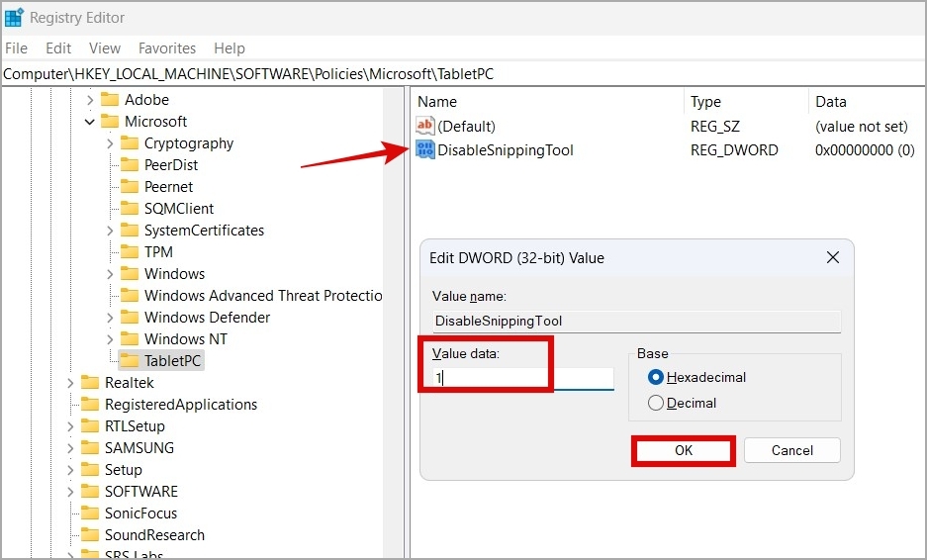This screenshot has height=560, width=927.
Task: Click the SystemCertificates folder icon
Action: (x=129, y=230)
